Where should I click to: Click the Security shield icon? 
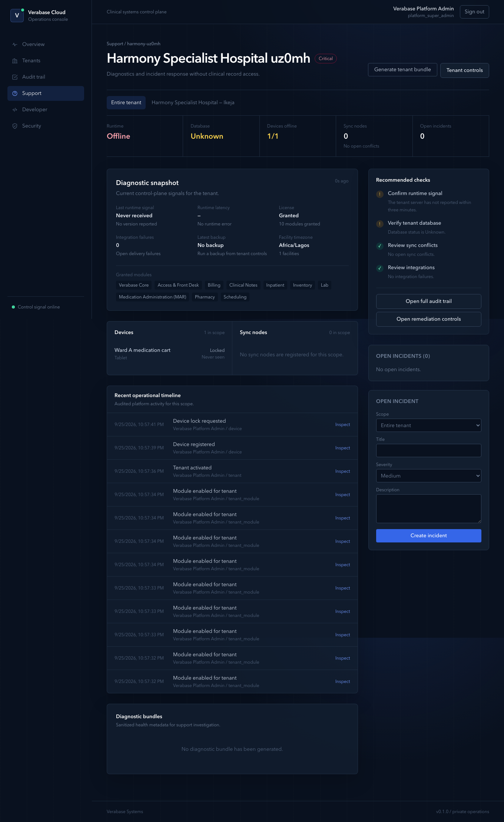tap(15, 126)
